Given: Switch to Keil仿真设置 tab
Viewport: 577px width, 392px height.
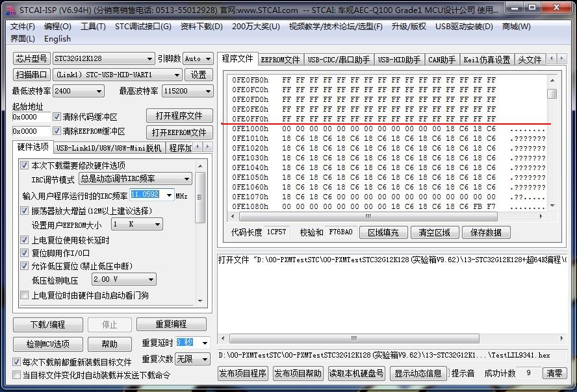Looking at the screenshot, I should (x=487, y=60).
